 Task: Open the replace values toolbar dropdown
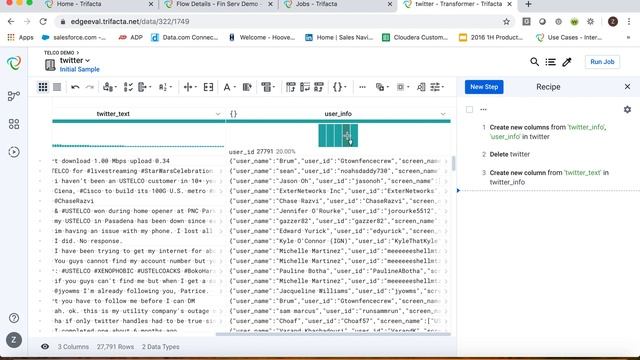coord(110,87)
